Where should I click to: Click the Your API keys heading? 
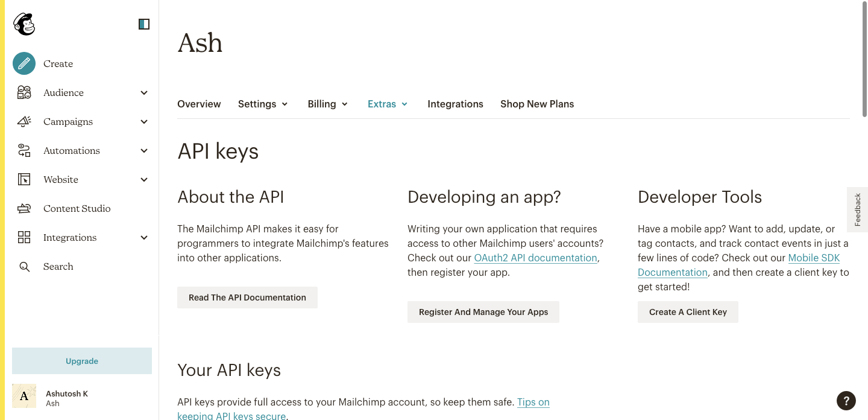click(x=229, y=370)
